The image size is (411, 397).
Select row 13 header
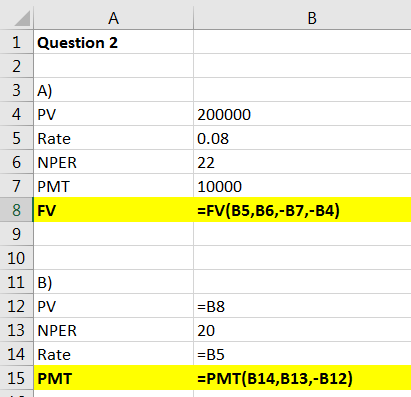(x=16, y=330)
